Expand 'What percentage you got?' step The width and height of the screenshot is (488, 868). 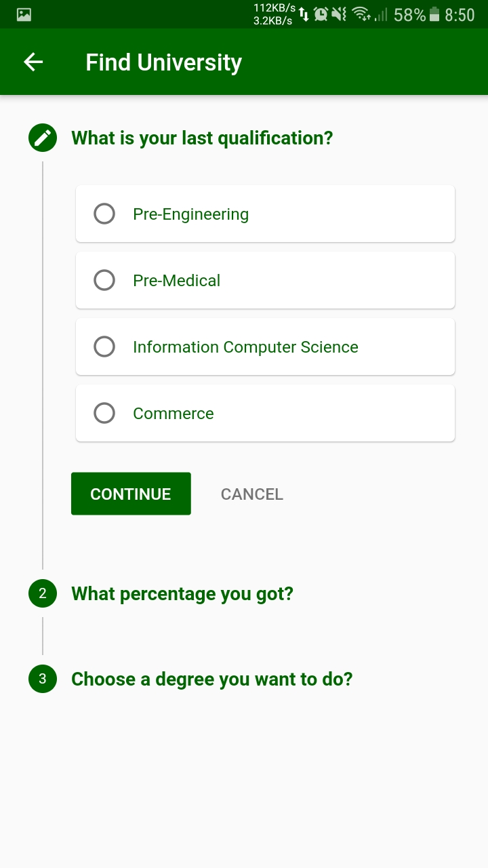182,594
